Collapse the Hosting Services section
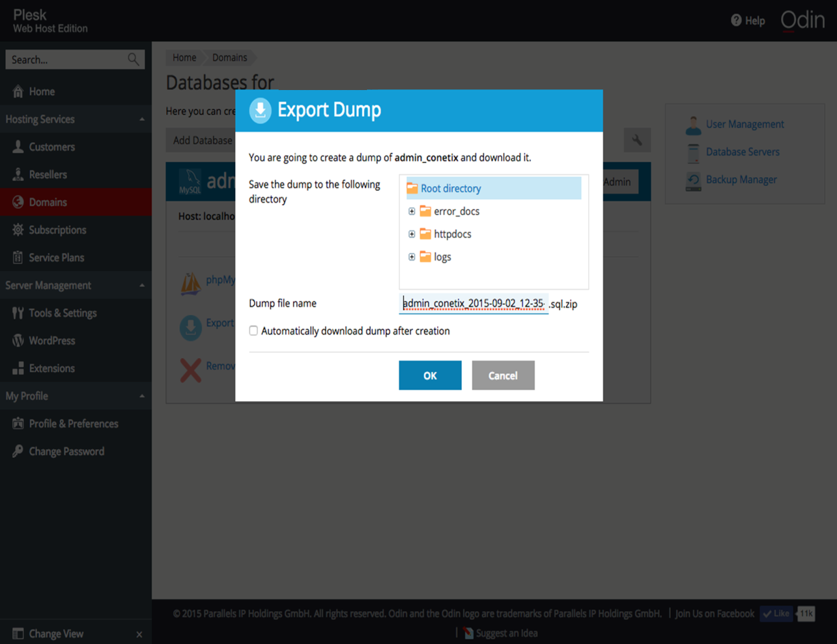Image resolution: width=837 pixels, height=644 pixels. pos(142,119)
